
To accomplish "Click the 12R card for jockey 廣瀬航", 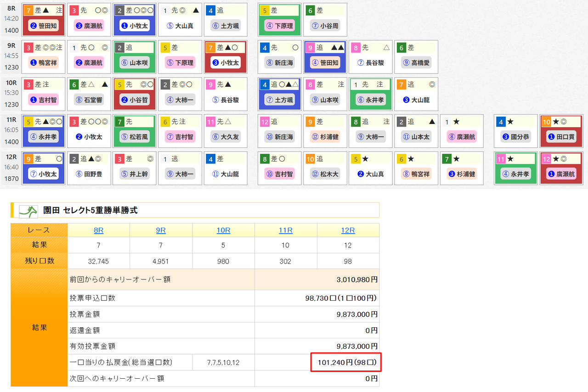I will (x=561, y=168).
